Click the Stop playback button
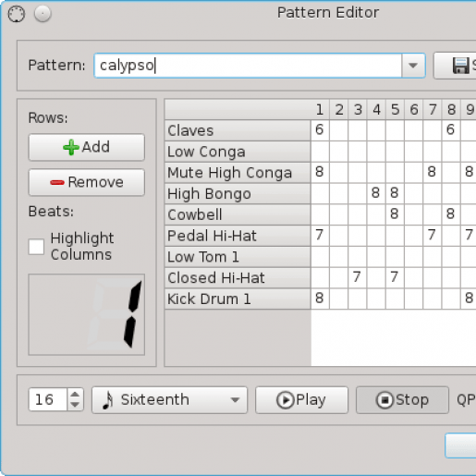 [402, 400]
